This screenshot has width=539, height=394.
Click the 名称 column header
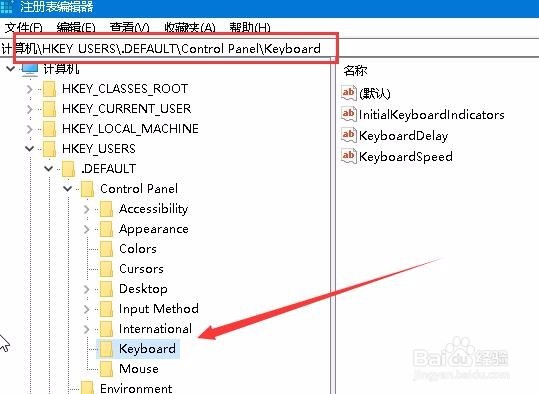pos(355,71)
